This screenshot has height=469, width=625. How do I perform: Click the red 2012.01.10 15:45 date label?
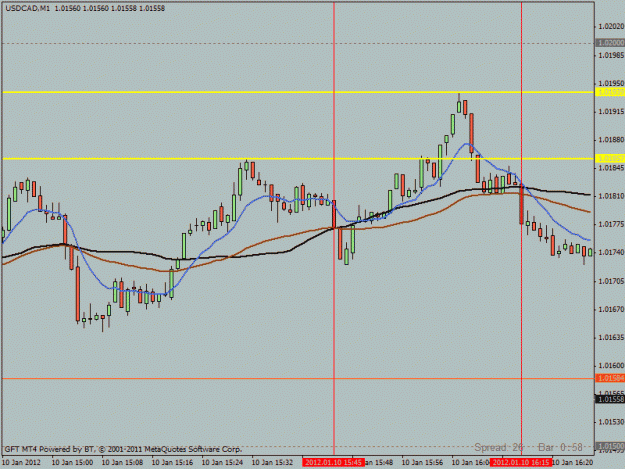click(333, 462)
